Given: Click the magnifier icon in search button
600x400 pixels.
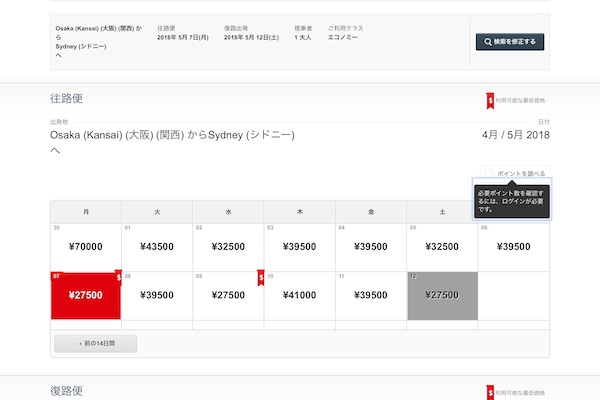Looking at the screenshot, I should coord(488,42).
